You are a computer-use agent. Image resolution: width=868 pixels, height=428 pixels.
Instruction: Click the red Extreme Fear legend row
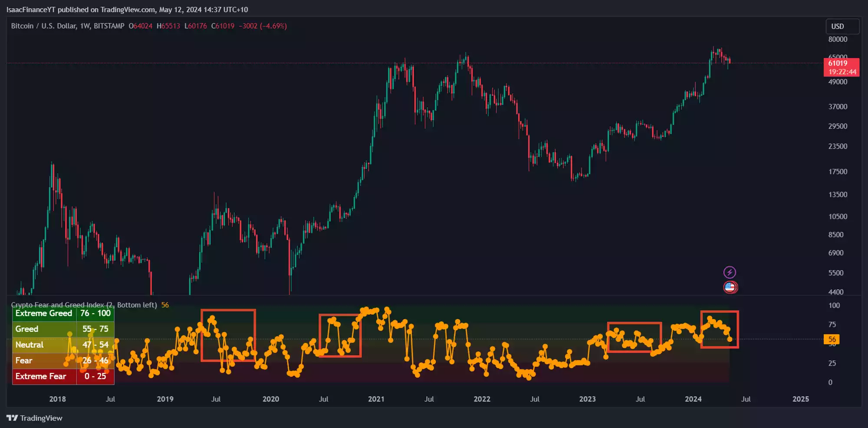(63, 376)
